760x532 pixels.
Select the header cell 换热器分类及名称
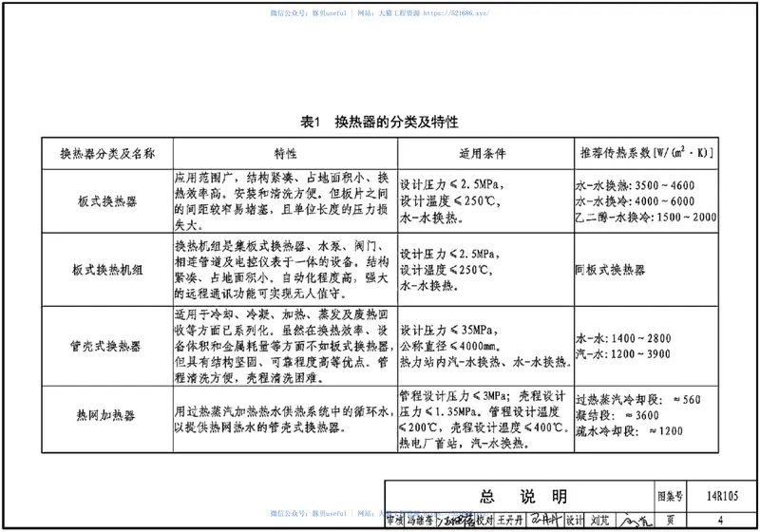point(107,154)
